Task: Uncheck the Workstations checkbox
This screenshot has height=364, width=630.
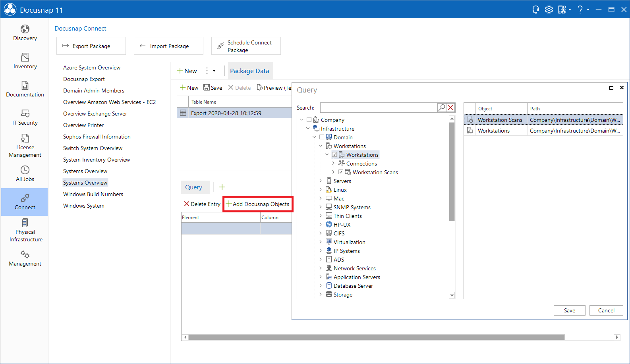Action: pos(334,154)
